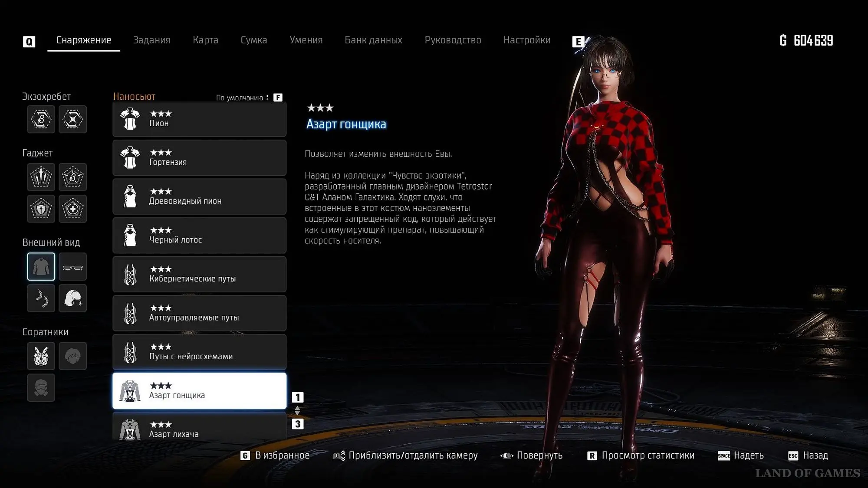Screen dimensions: 868x488
Task: Select the Путы с нейросхемами row
Action: [x=199, y=352]
